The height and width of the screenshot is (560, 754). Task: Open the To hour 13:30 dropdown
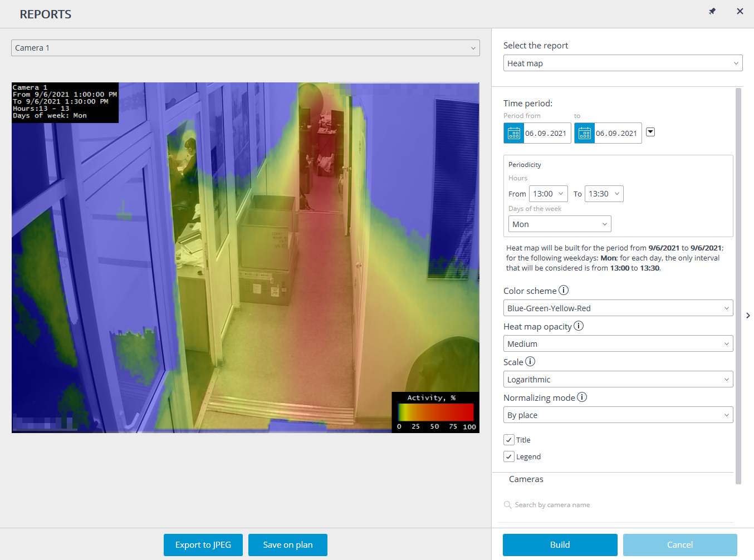tap(604, 194)
